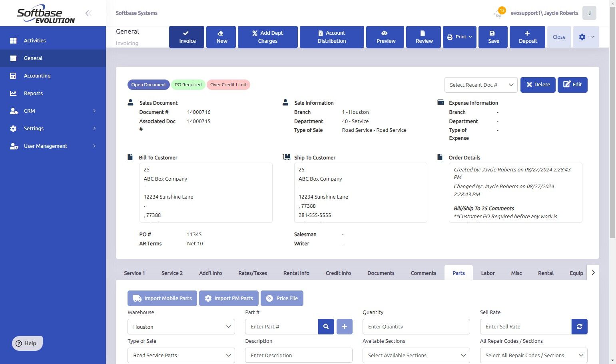Select General in the sidebar
This screenshot has height=364, width=616.
[53, 58]
